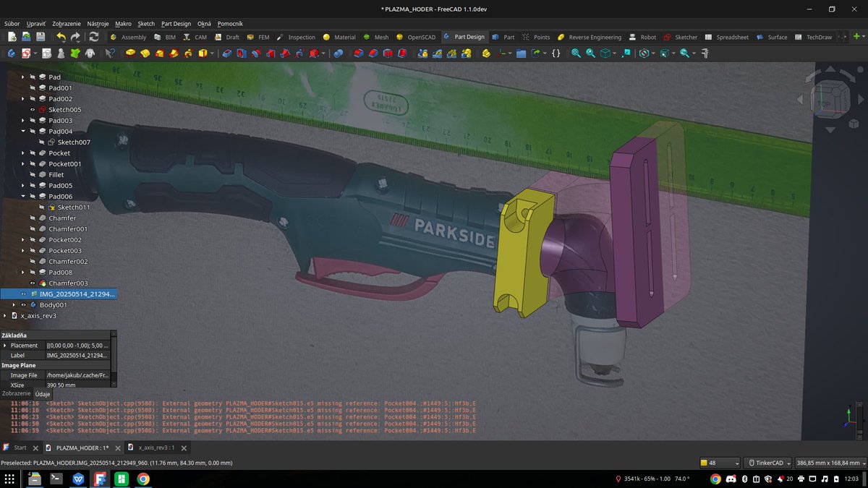This screenshot has height=488, width=868.
Task: Expand the Placement property row
Action: [x=5, y=346]
